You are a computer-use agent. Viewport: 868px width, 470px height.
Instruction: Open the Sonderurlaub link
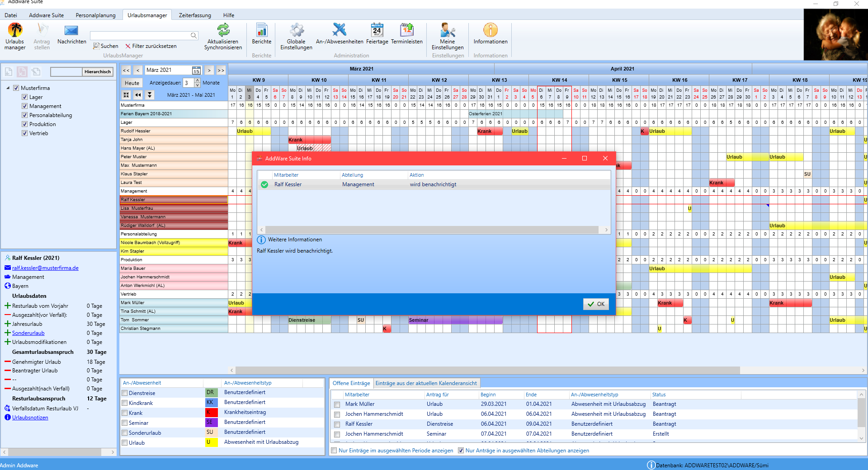pyautogui.click(x=28, y=333)
